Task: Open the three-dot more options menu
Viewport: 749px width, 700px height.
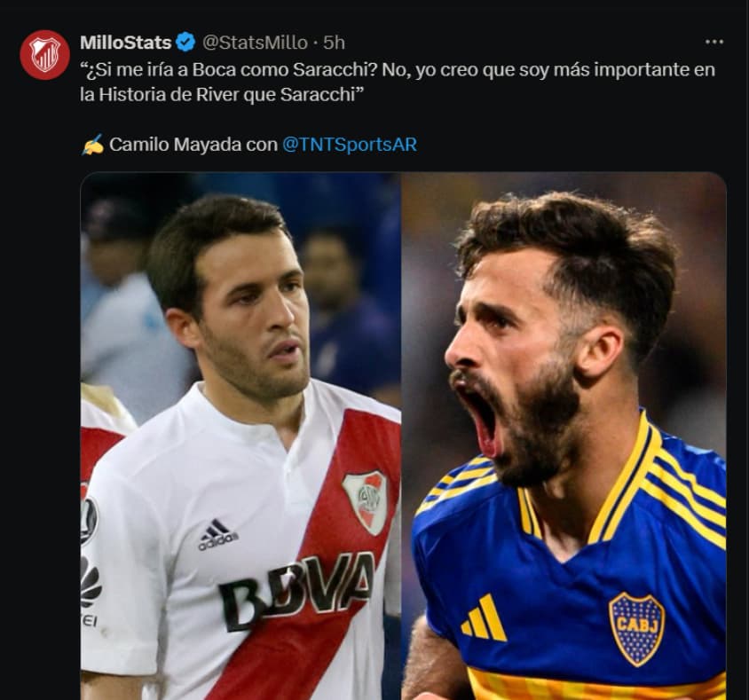Action: 714,42
